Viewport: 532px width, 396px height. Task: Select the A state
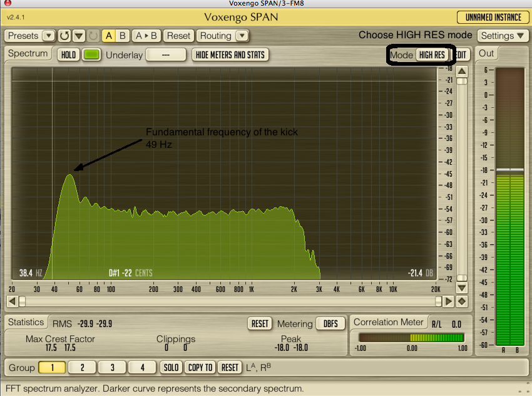point(108,36)
